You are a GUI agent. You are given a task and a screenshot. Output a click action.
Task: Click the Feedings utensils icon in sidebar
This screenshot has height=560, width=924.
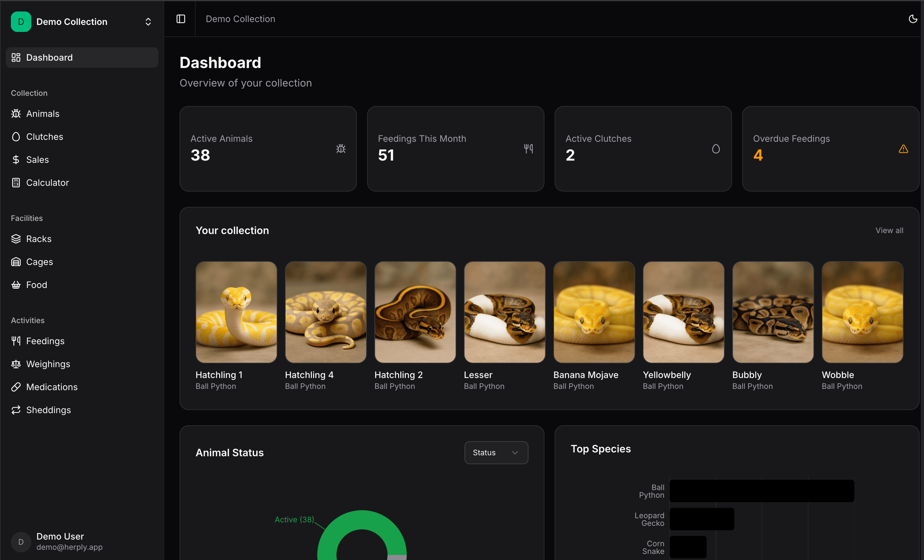click(16, 341)
